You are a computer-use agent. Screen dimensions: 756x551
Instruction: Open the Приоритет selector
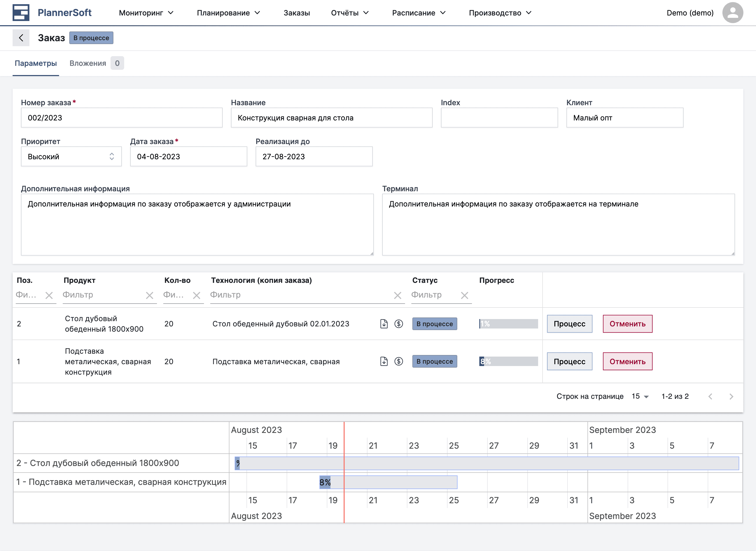coord(71,156)
